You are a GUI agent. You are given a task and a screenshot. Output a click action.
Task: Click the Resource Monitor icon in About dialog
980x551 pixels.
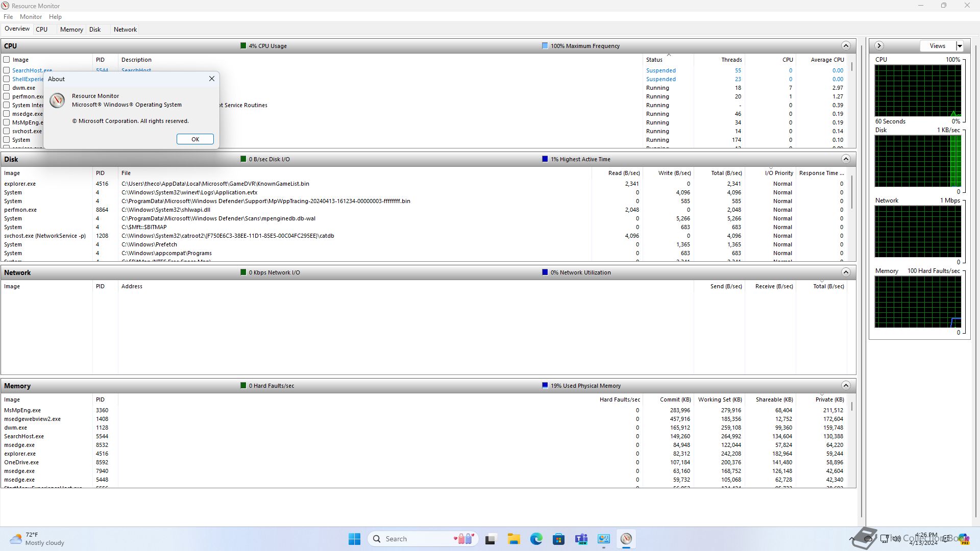[57, 101]
